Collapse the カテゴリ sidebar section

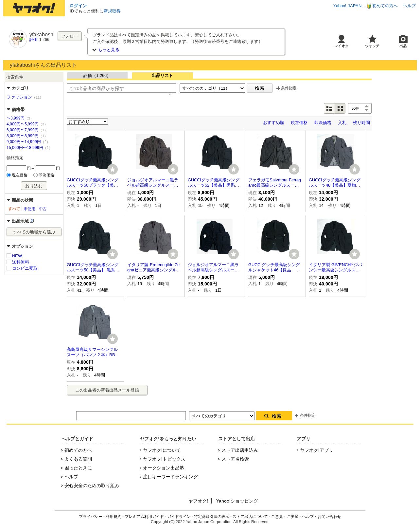(17, 88)
